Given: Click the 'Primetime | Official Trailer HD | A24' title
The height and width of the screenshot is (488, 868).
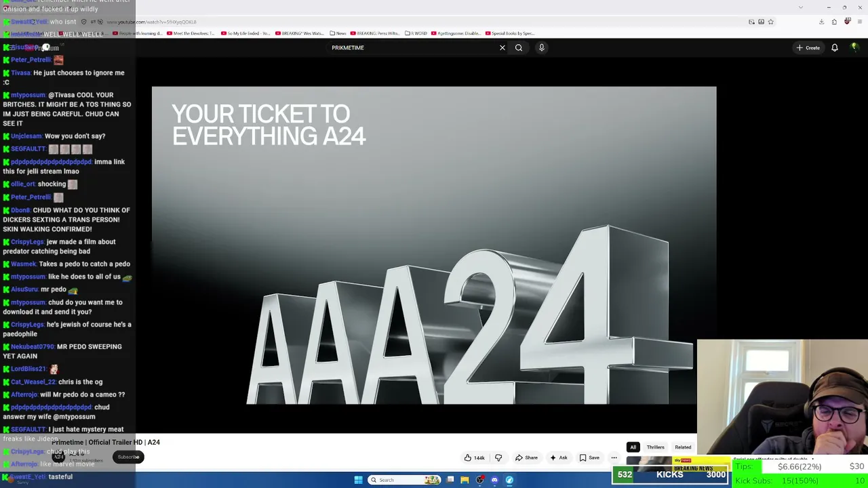Looking at the screenshot, I should tap(106, 443).
